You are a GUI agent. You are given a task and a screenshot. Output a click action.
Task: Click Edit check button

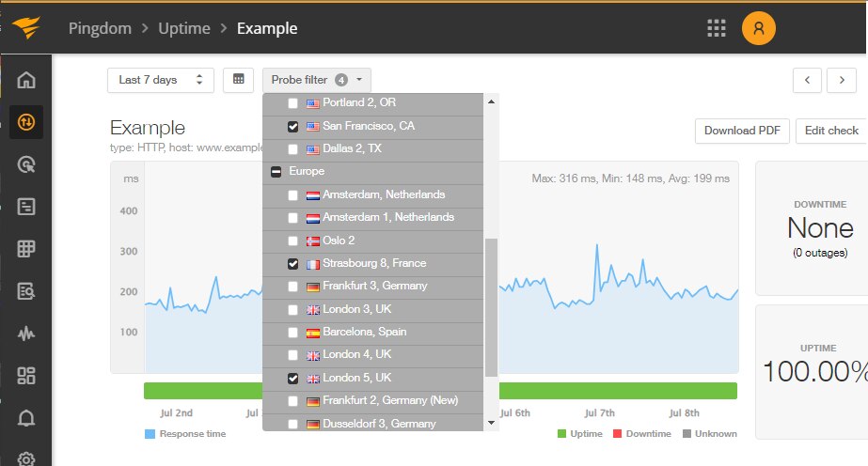pyautogui.click(x=831, y=131)
